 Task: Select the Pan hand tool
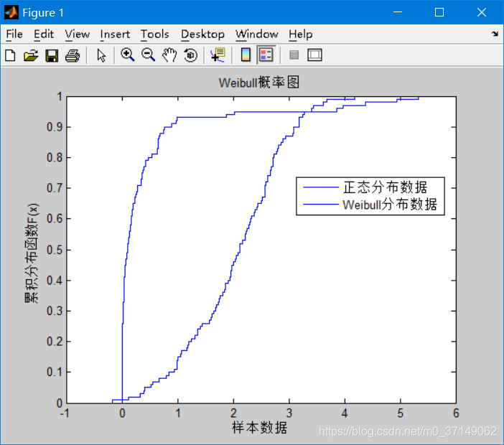coord(169,55)
